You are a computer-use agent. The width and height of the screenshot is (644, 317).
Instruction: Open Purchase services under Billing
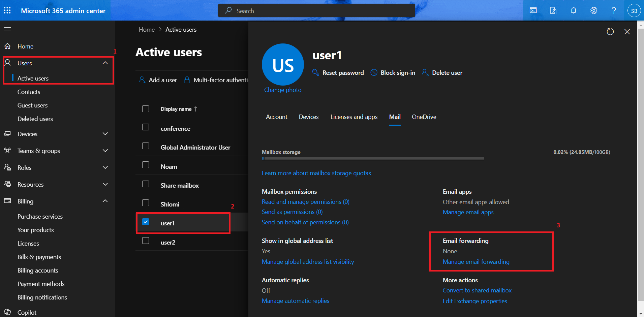click(40, 217)
